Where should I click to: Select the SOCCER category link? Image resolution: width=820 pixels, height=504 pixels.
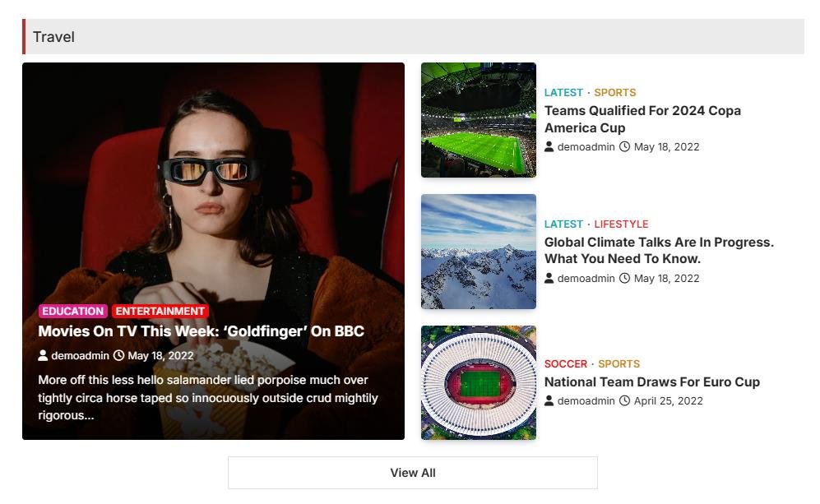coord(566,364)
